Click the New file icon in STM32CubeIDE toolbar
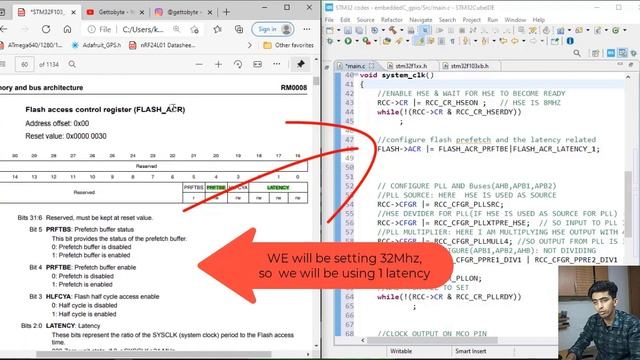The height and width of the screenshot is (360, 640). click(x=330, y=30)
